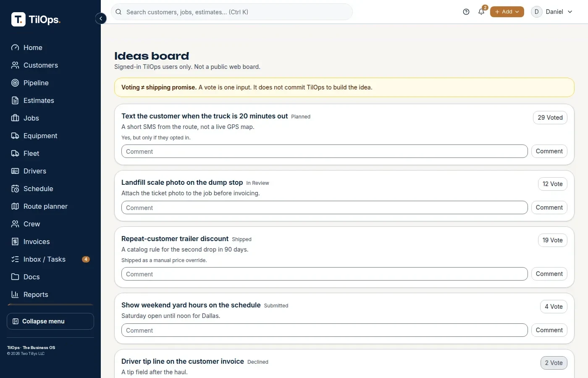The width and height of the screenshot is (588, 378).
Task: Click the Schedule calendar icon
Action: 15,189
